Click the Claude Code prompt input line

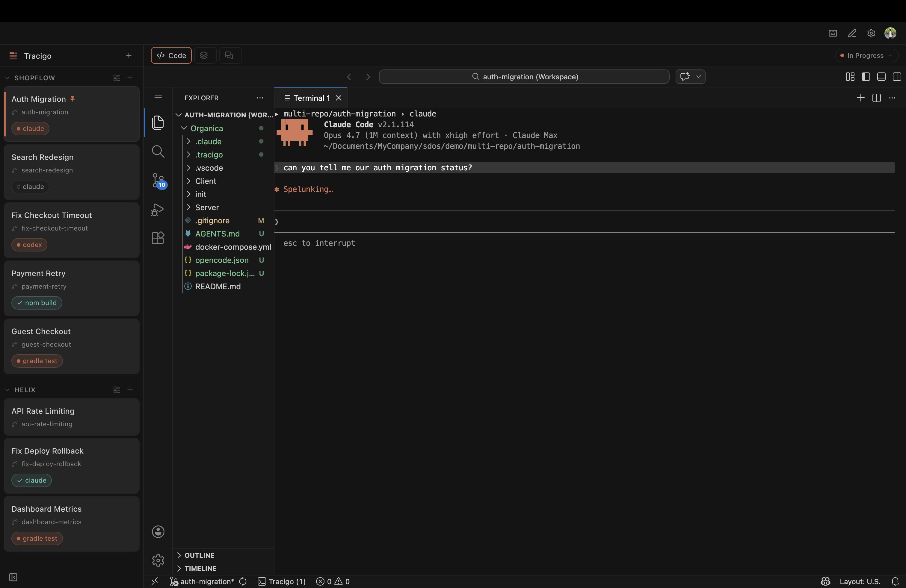click(584, 222)
